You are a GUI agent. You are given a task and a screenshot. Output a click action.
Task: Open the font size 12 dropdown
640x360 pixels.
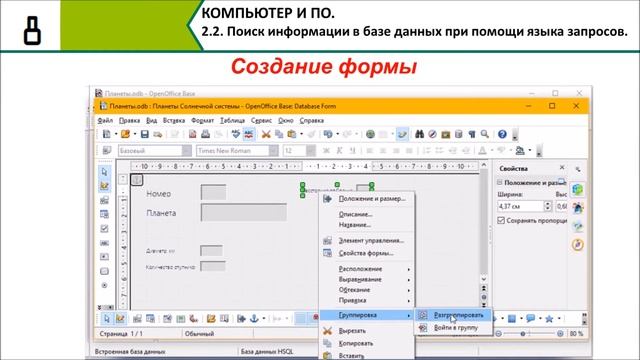pyautogui.click(x=311, y=151)
